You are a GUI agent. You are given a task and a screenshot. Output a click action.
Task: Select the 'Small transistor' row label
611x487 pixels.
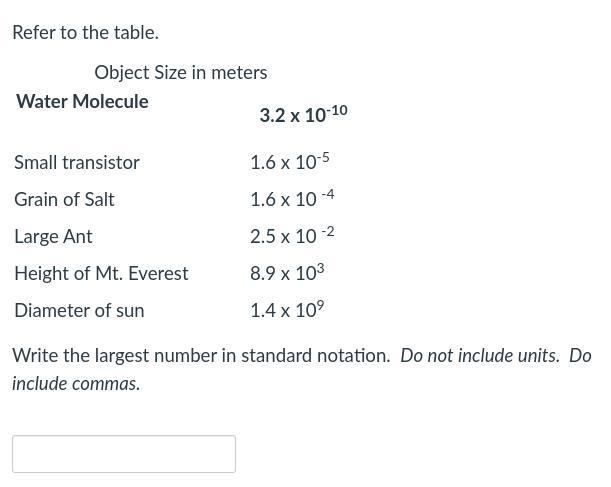pyautogui.click(x=77, y=162)
